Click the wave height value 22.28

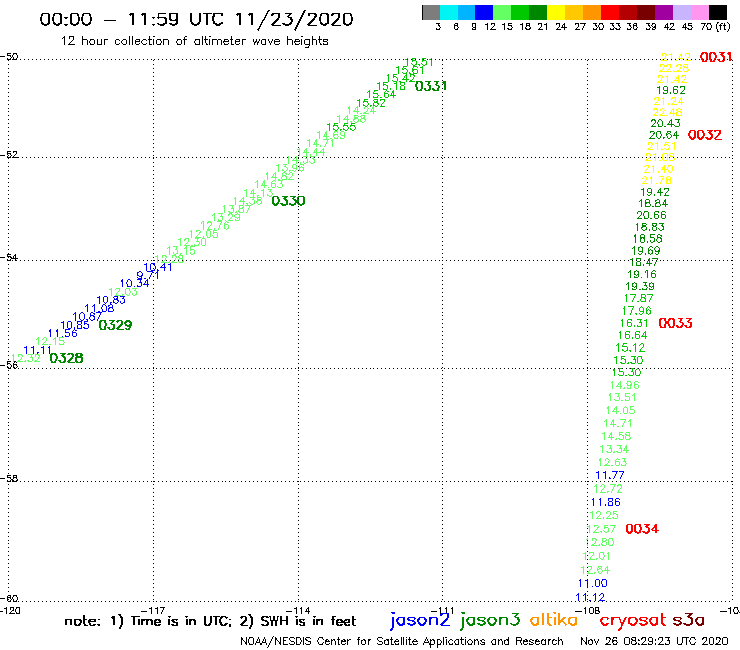674,68
